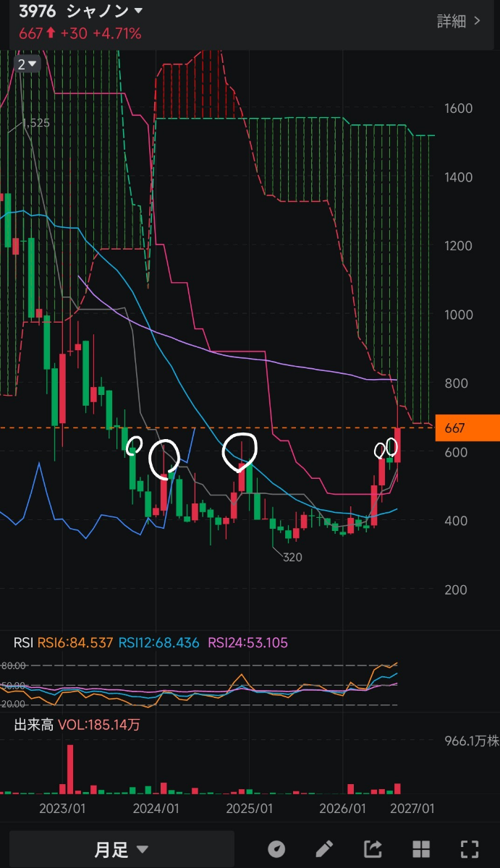Tap the 出来高 volume label
Image resolution: width=500 pixels, height=868 pixels.
click(33, 725)
